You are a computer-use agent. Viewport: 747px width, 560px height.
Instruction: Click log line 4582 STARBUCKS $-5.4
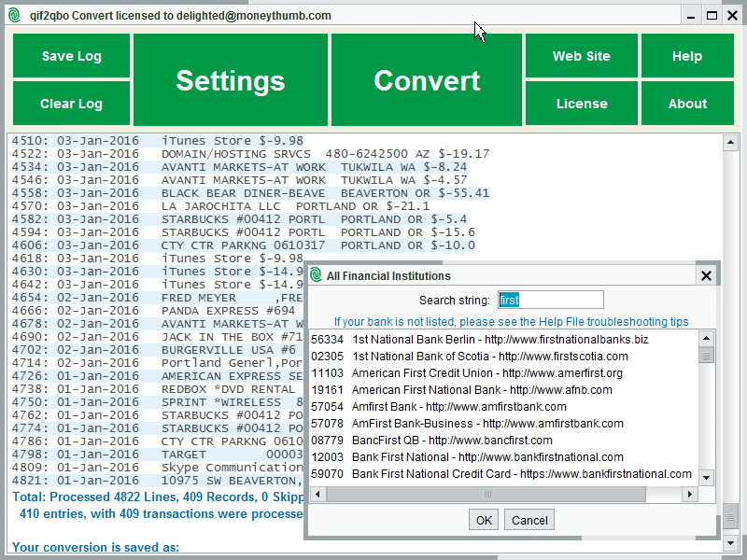[x=240, y=219]
